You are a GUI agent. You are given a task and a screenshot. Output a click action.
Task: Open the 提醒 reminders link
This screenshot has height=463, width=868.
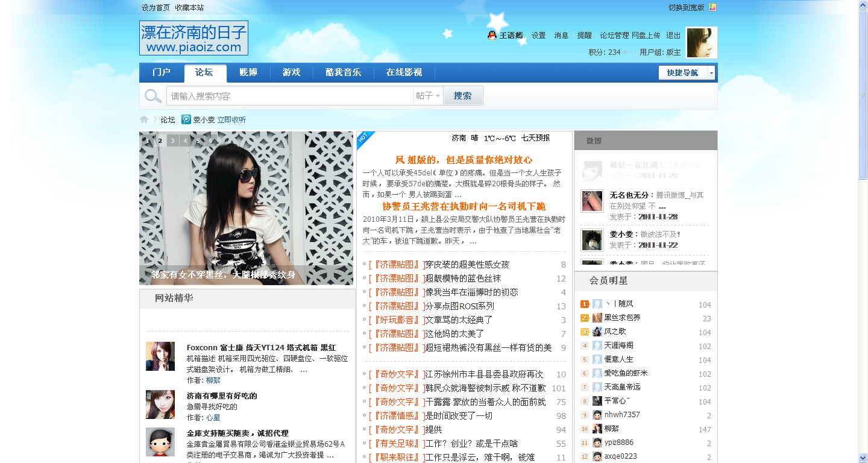584,36
